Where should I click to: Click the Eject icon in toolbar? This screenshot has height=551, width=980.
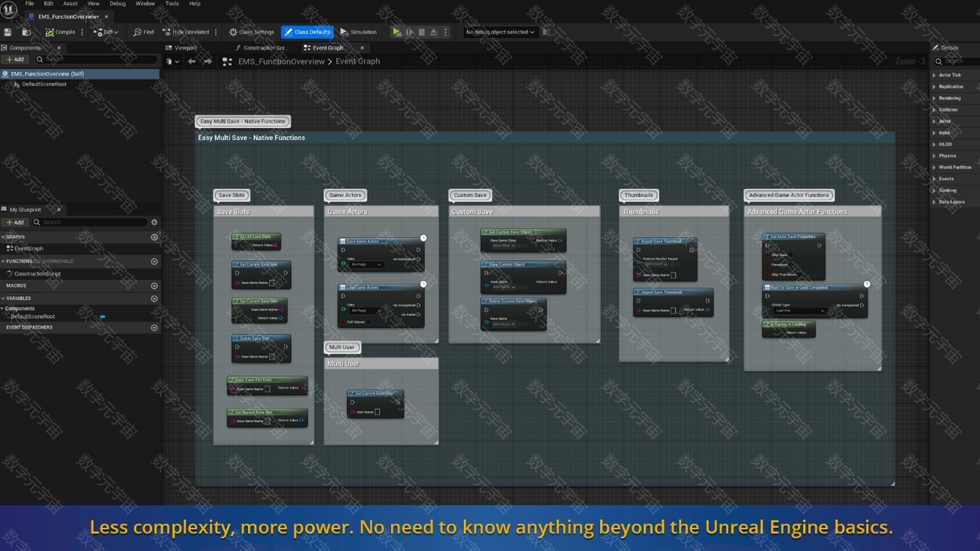tap(433, 32)
